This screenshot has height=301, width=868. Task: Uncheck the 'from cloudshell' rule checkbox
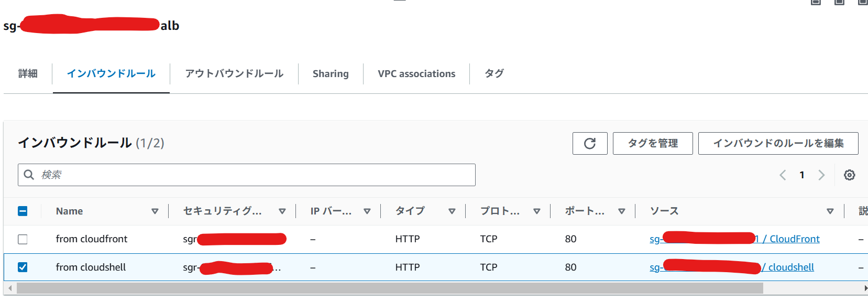tap(23, 267)
